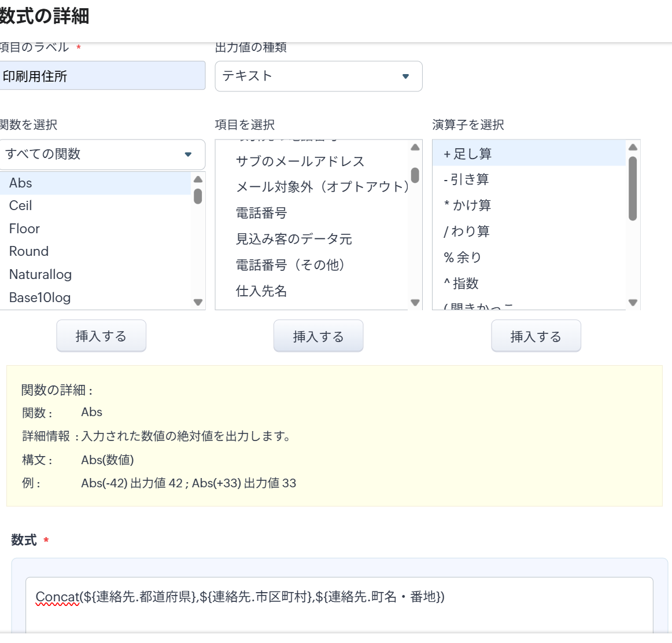Click down arrow in field list scrollbar
This screenshot has width=672, height=643.
pyautogui.click(x=415, y=302)
